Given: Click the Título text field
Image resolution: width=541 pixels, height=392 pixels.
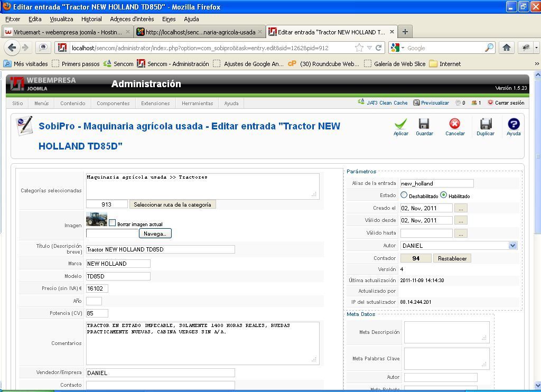Looking at the screenshot, I should coord(161,249).
